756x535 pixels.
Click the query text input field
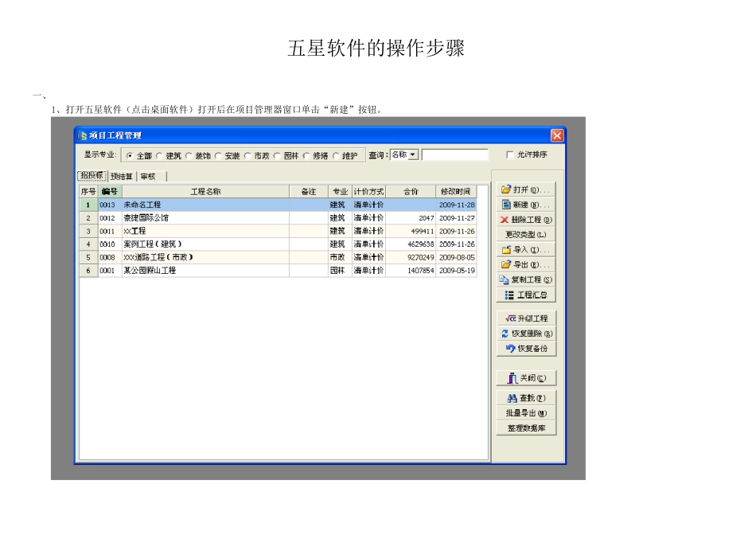click(455, 154)
